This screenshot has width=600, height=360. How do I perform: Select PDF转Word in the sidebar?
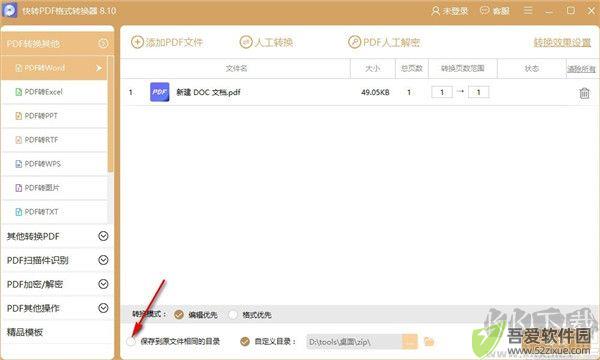(54, 68)
